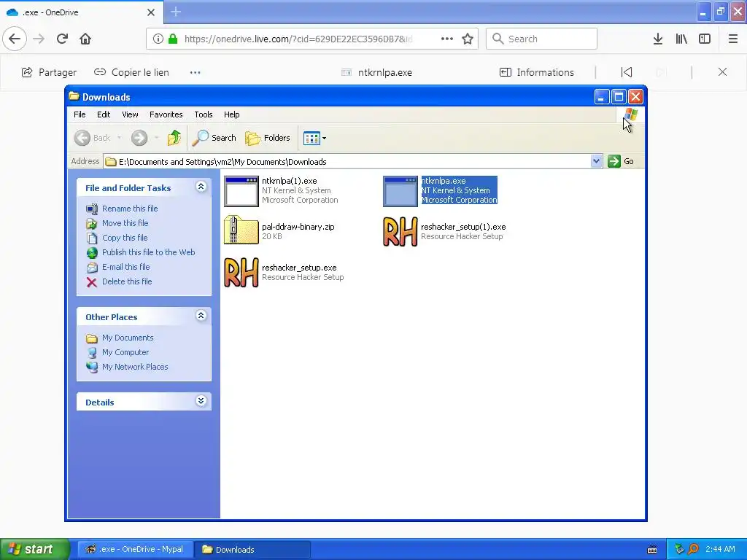747x560 pixels.
Task: Open the File menu in Downloads
Action: coord(80,114)
